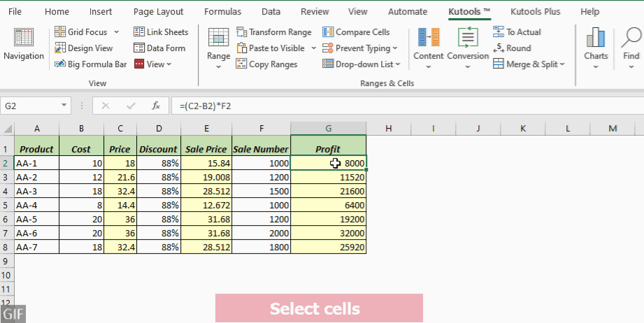The width and height of the screenshot is (644, 323).
Task: Click the Range tool icon
Action: 218,38
